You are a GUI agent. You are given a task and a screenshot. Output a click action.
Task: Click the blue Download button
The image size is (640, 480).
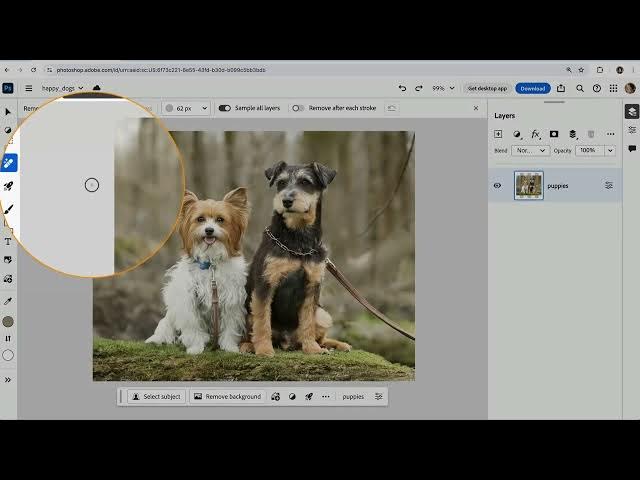point(533,89)
